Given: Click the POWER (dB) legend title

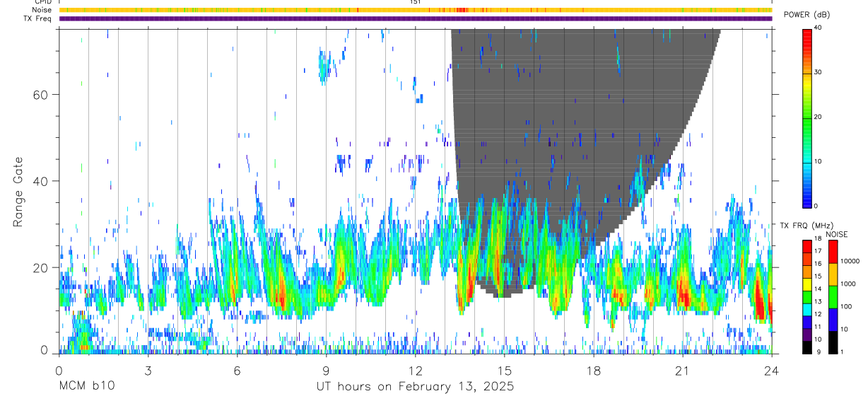Looking at the screenshot, I should pos(807,15).
